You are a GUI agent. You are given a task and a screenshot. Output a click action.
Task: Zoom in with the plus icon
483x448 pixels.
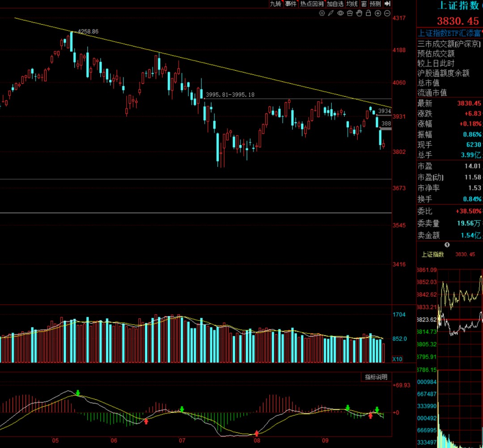377,13
